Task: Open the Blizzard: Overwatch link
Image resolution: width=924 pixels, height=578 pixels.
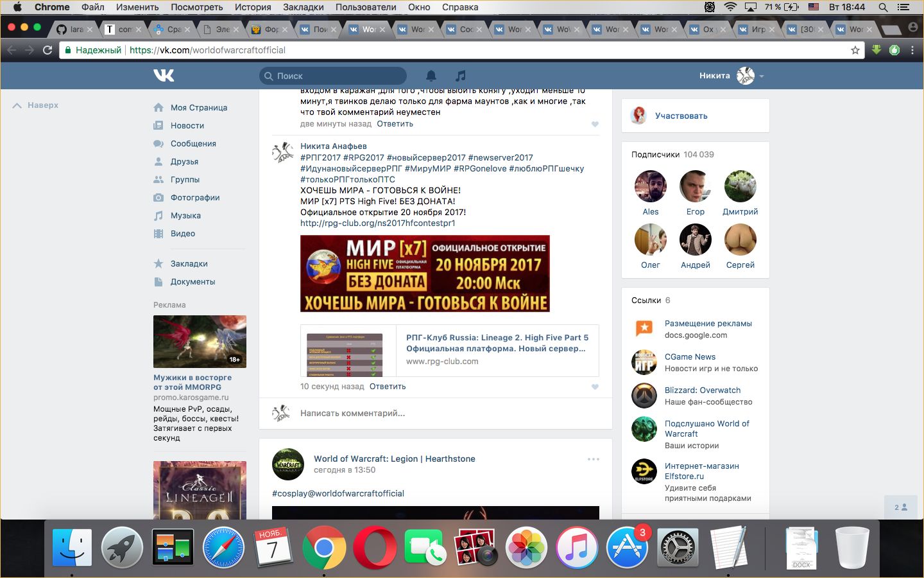Action: pos(703,390)
